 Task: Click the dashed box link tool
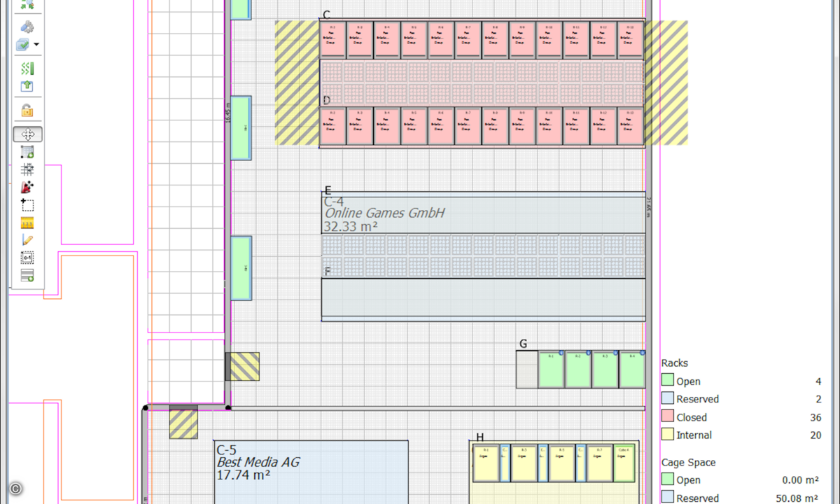(x=27, y=258)
